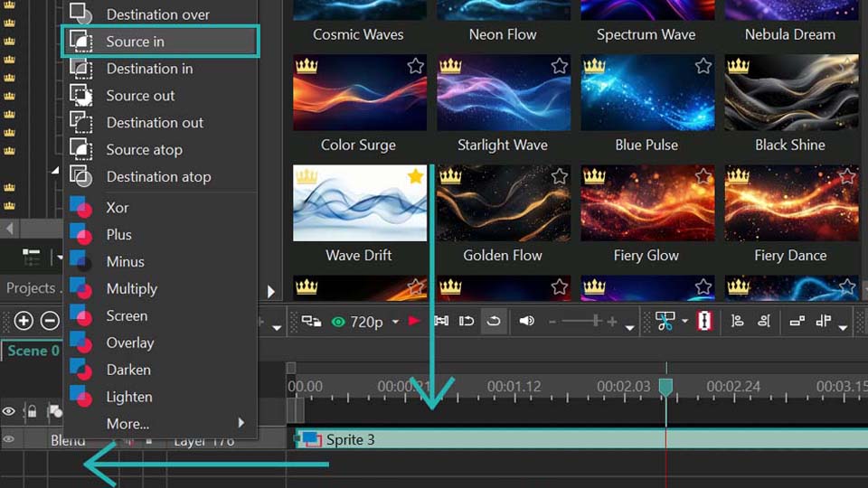Favorite the Wave Drift template star

(415, 176)
